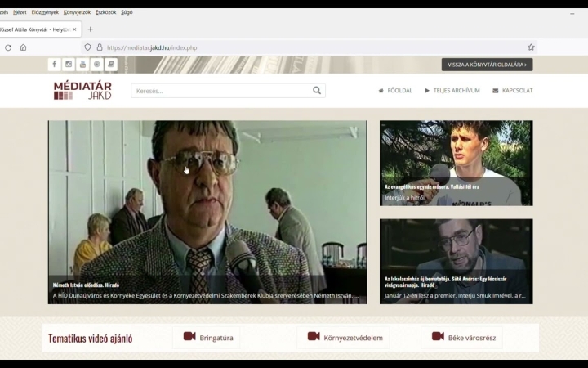Open the YouTube social icon

(82, 65)
